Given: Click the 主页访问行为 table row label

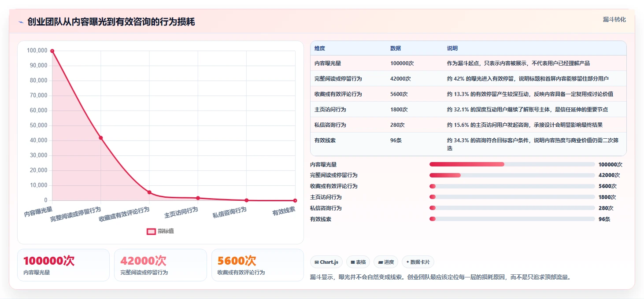Looking at the screenshot, I should [330, 110].
